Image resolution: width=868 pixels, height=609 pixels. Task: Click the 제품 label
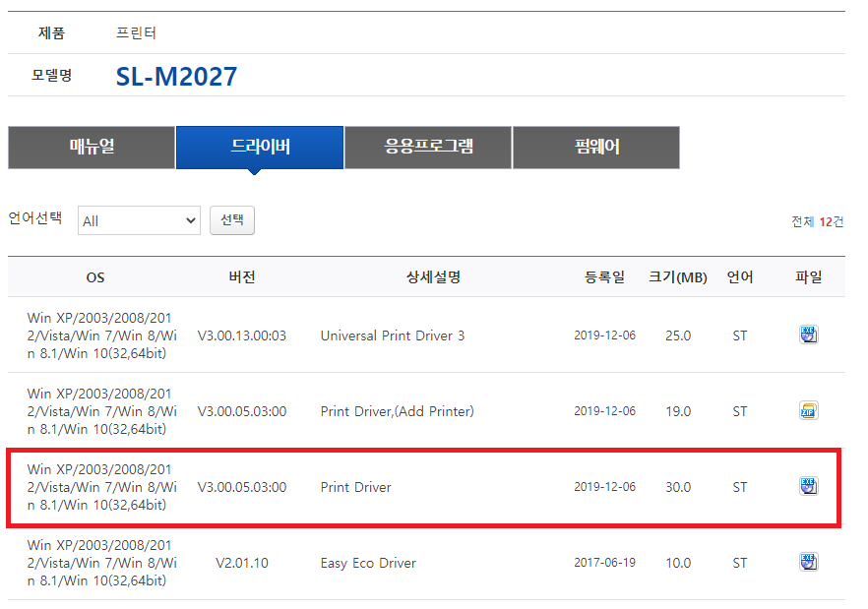tap(51, 33)
